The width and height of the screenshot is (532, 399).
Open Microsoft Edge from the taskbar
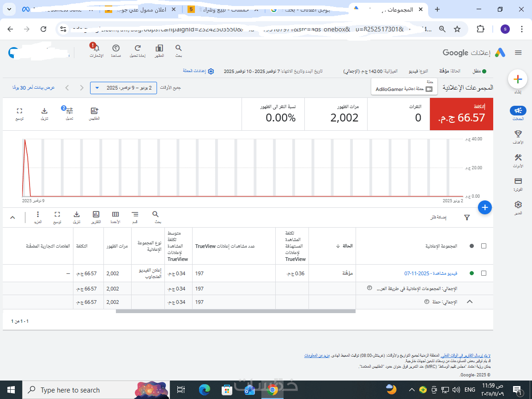click(x=204, y=390)
